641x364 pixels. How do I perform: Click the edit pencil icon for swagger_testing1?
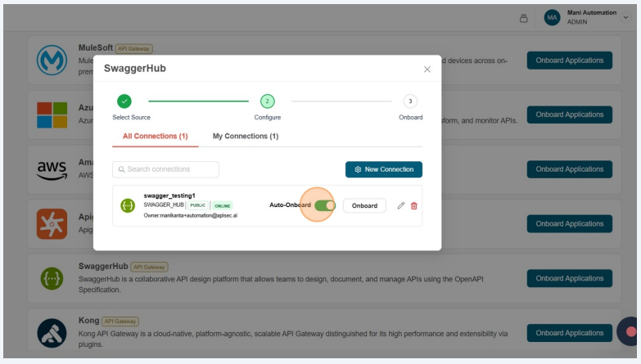point(401,205)
